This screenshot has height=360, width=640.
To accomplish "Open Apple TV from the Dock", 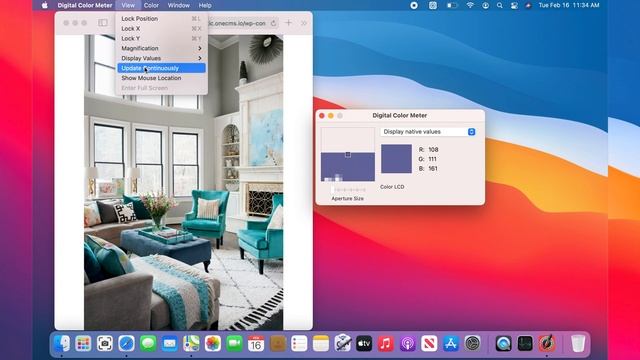I will (364, 343).
